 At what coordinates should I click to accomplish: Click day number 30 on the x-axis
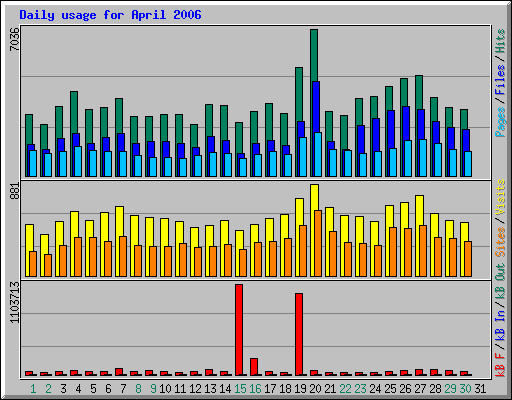(465, 389)
